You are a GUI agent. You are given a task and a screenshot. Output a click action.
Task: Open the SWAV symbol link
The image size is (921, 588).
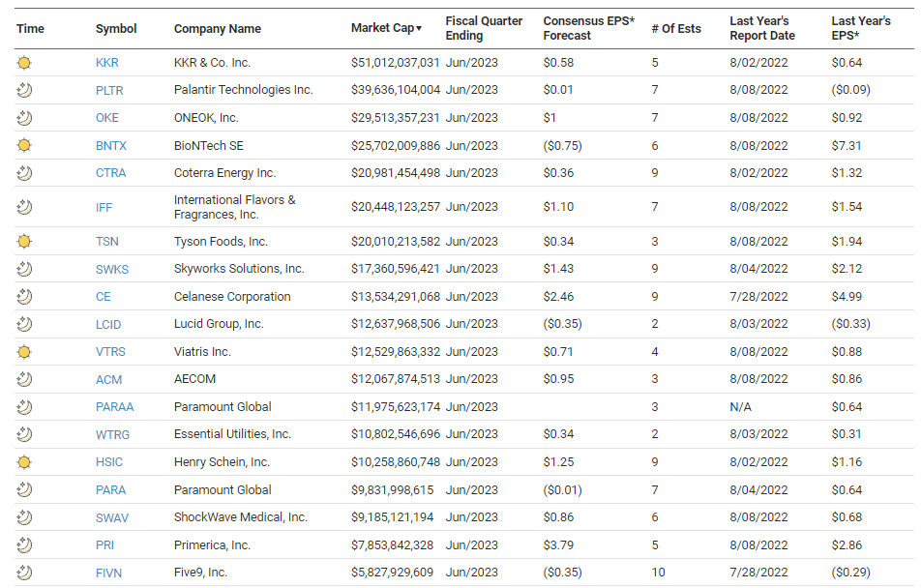[112, 517]
